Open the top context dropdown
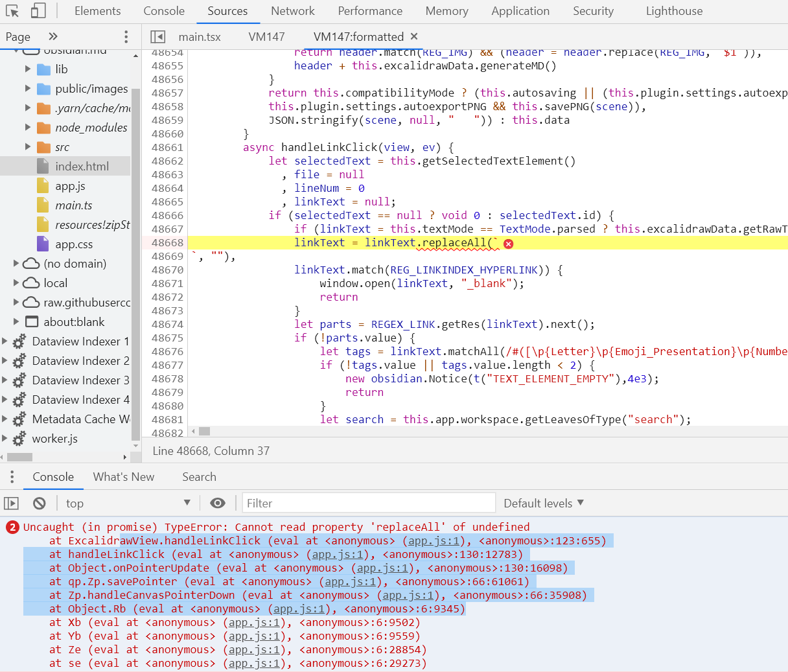The image size is (788, 672). click(x=128, y=503)
